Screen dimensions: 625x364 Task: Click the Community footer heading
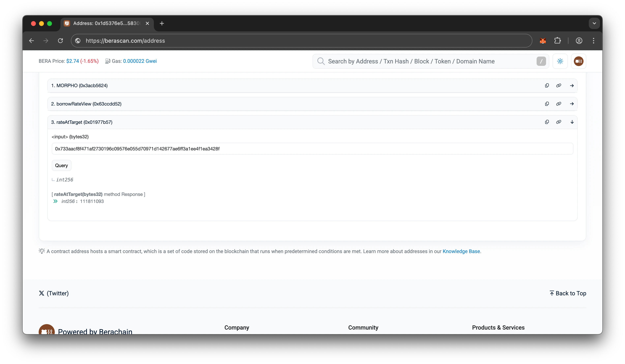(363, 328)
